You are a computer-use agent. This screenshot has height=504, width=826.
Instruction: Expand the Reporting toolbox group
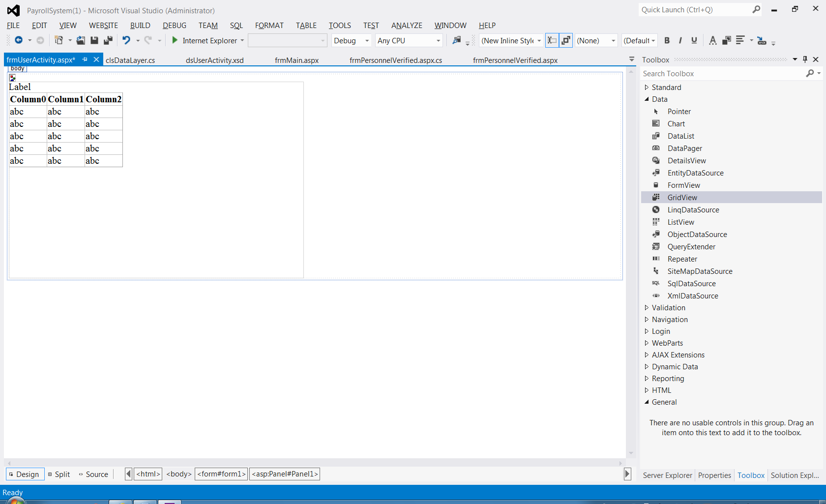click(x=647, y=378)
